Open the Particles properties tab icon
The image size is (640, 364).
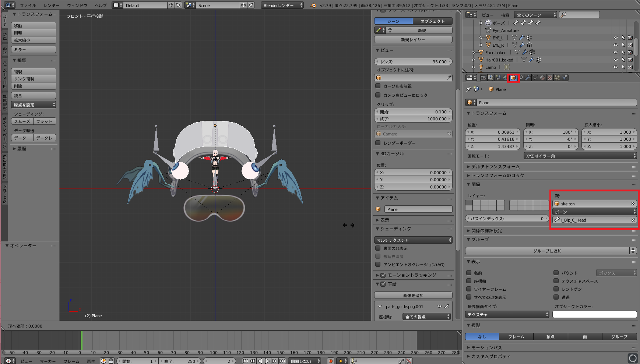[x=557, y=78]
